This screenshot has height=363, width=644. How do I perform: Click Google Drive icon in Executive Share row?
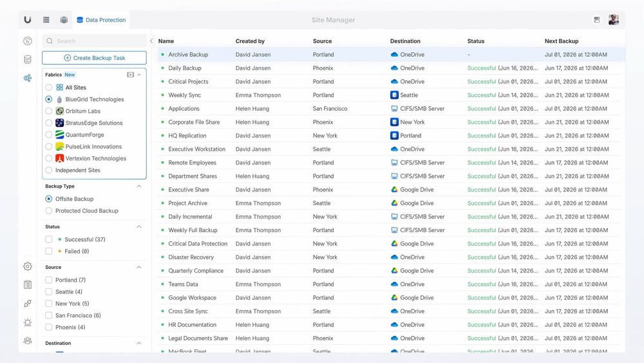pyautogui.click(x=394, y=190)
